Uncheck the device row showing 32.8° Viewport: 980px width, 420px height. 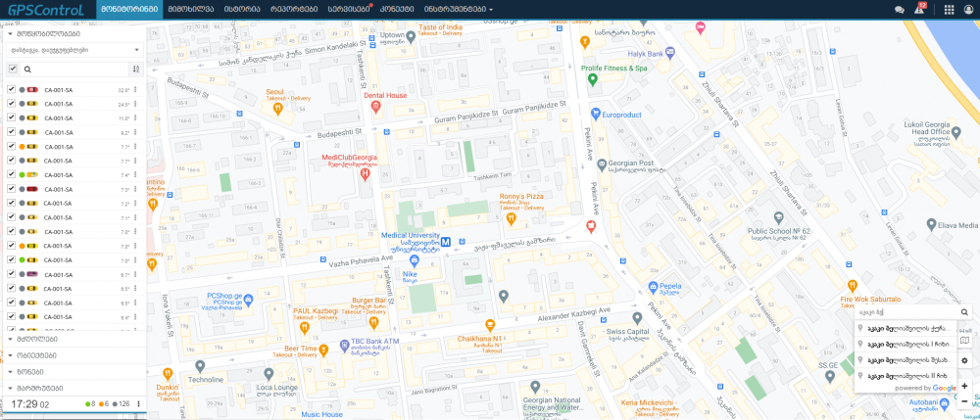(11, 89)
